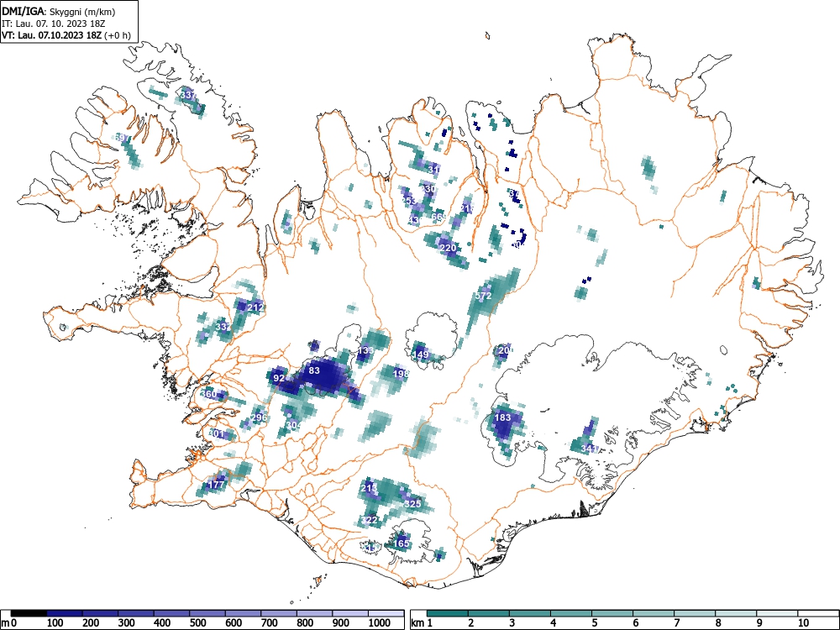Pick the 6–7 km pale teal swatch
This screenshot has height=630, width=840.
click(654, 613)
